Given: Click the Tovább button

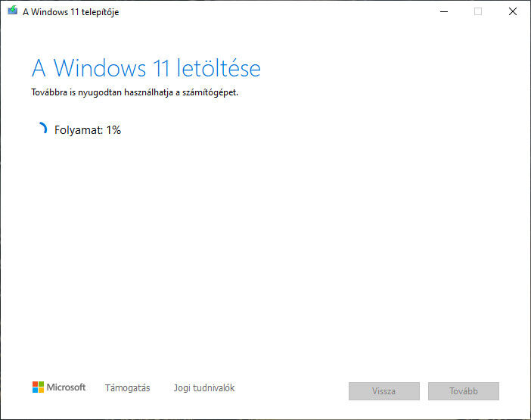Looking at the screenshot, I should [463, 391].
